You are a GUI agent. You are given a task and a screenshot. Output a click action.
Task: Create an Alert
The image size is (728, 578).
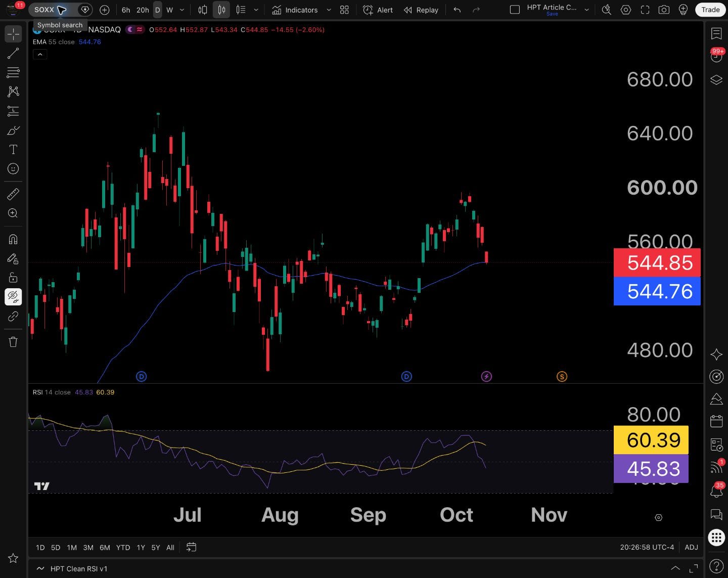378,10
